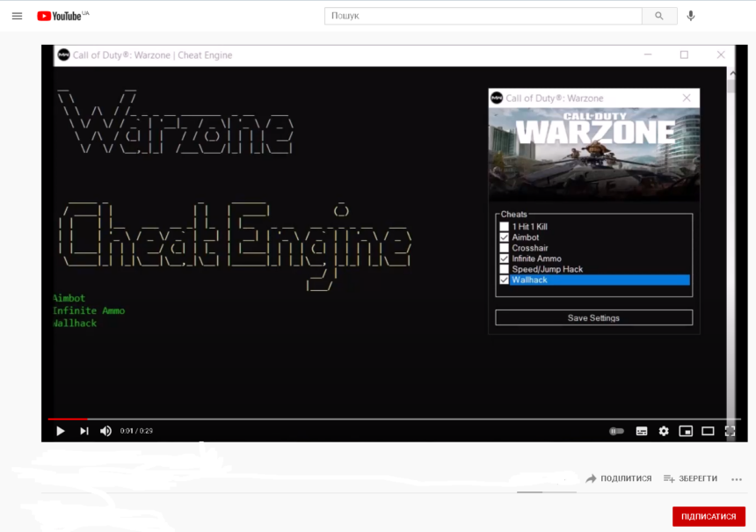Image resolution: width=756 pixels, height=532 pixels.
Task: Focus the Пошук search field
Action: [483, 16]
